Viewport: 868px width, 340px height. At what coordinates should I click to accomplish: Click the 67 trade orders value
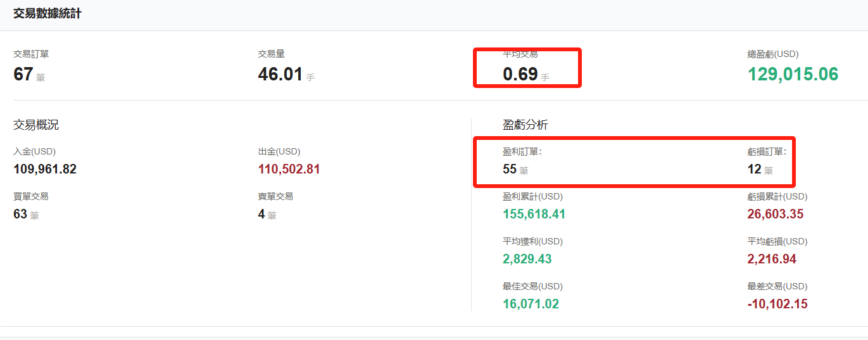23,75
